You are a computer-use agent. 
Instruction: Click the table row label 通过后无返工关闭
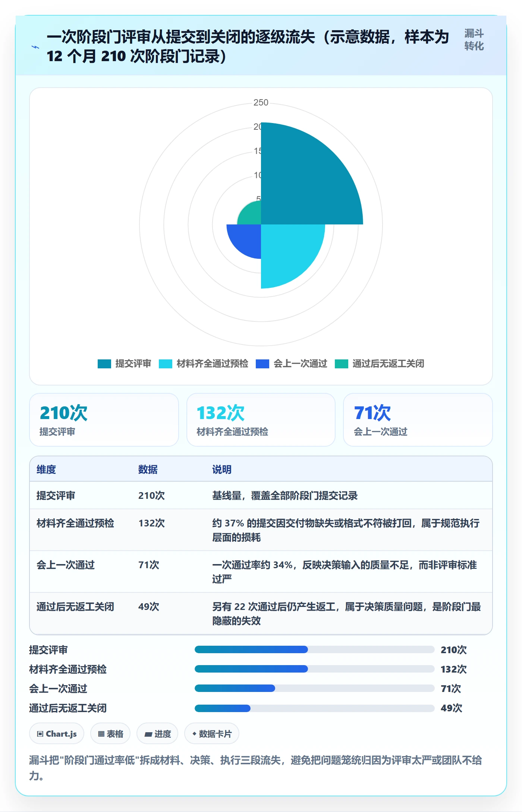(75, 607)
